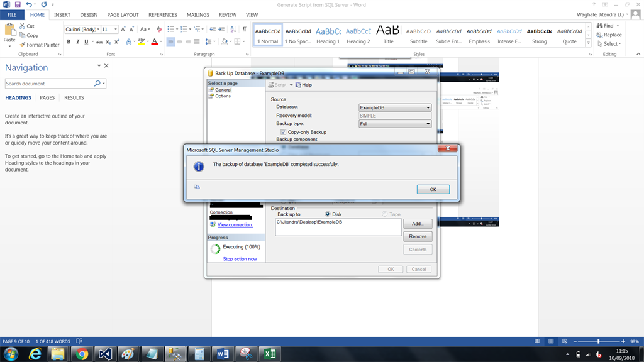Open Navigation pane options dropdown arrow

pyautogui.click(x=99, y=65)
